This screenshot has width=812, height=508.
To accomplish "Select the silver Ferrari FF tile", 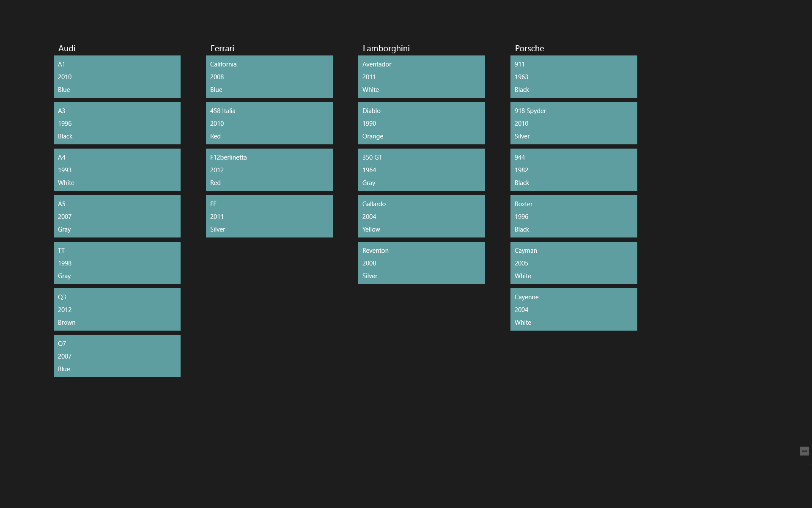I will (x=269, y=216).
